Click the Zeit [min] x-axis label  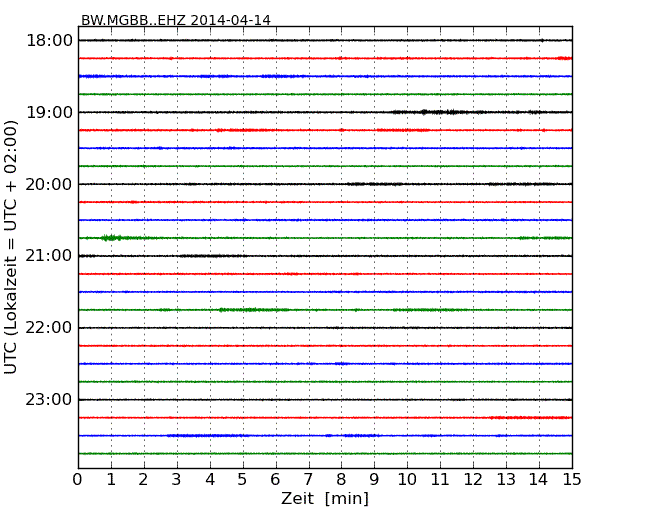(x=325, y=498)
